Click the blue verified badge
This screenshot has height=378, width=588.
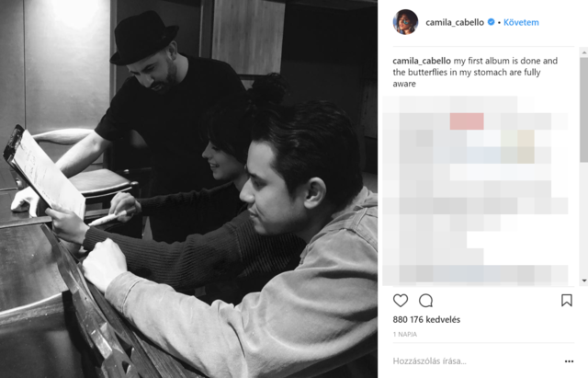pos(491,22)
